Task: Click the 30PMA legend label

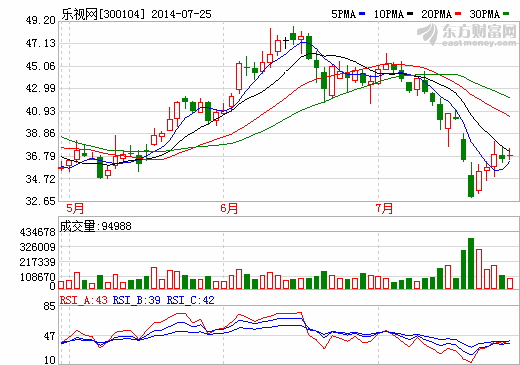Action: point(485,14)
